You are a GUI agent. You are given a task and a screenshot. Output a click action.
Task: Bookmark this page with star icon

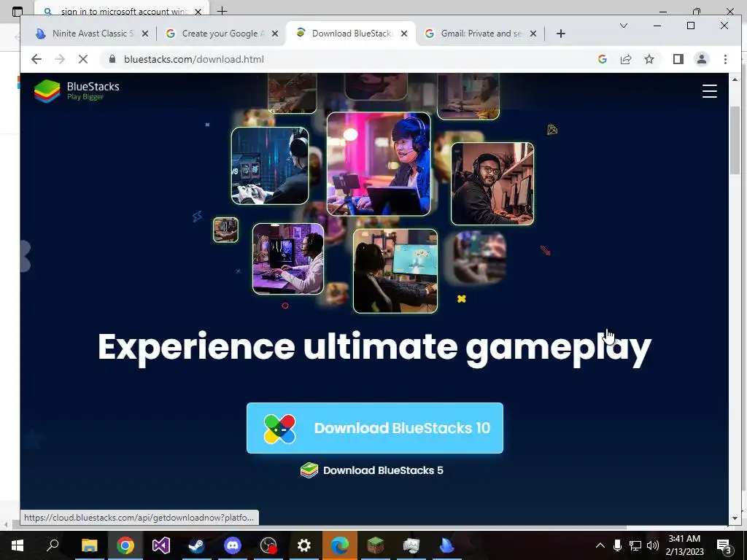coord(649,59)
